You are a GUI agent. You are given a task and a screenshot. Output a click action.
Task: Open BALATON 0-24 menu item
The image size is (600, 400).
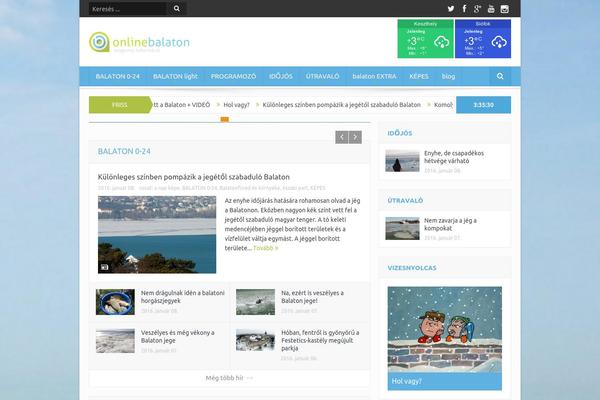coord(118,76)
